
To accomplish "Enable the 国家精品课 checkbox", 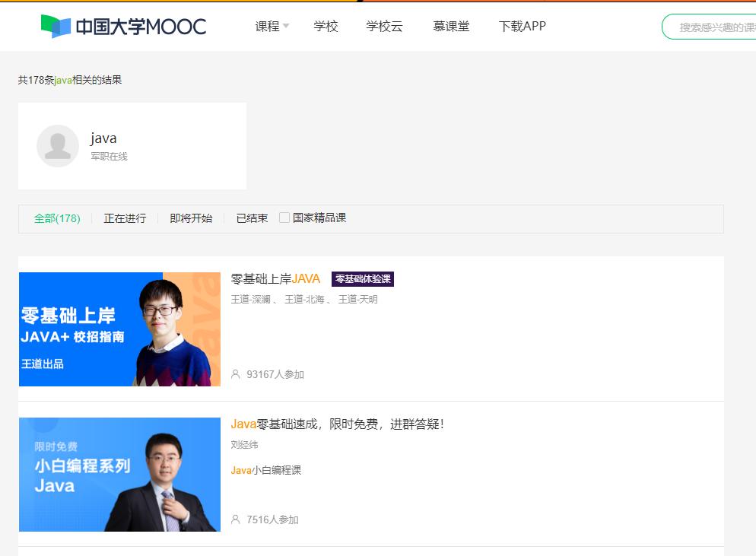I will (284, 217).
